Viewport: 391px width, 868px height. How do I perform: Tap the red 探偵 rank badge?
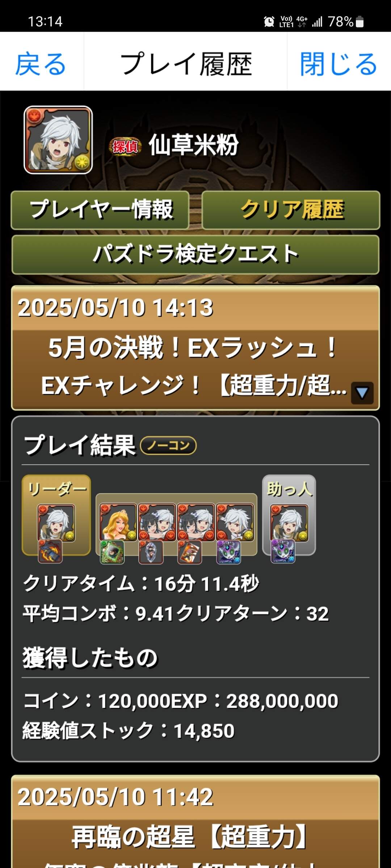pyautogui.click(x=125, y=146)
